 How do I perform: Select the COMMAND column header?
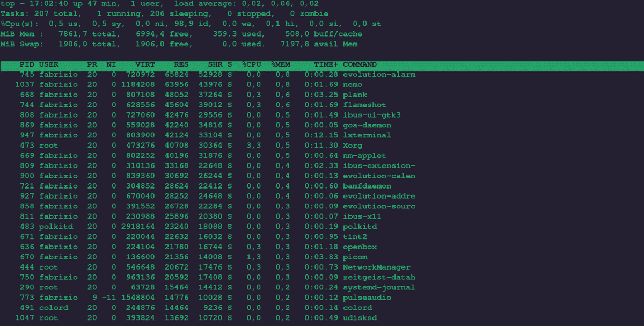(360, 64)
